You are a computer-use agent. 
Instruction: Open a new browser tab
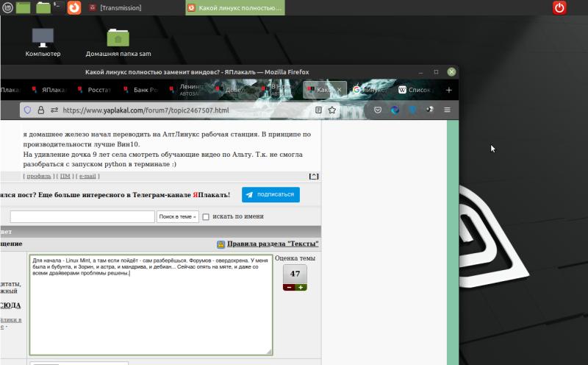tap(449, 90)
